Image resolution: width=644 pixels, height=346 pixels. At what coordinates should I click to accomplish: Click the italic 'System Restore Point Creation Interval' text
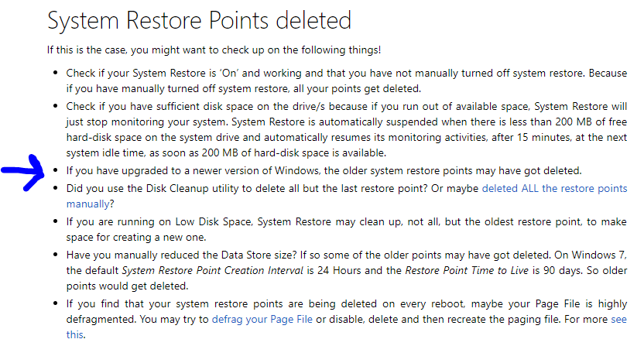(x=212, y=270)
